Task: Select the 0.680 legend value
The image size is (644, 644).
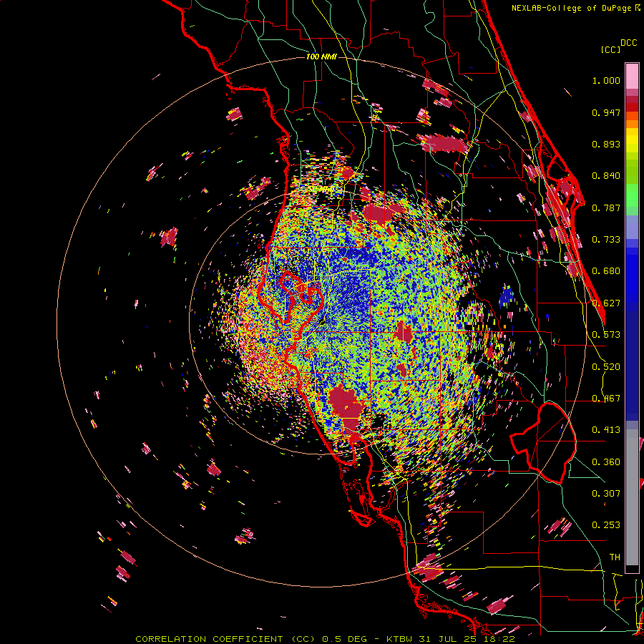Action: [606, 271]
